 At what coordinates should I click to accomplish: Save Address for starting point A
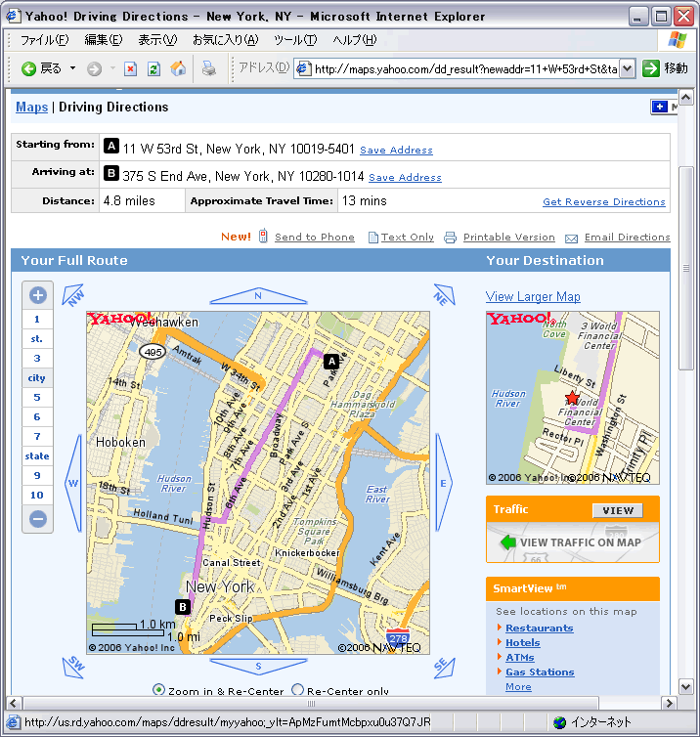pyautogui.click(x=396, y=150)
